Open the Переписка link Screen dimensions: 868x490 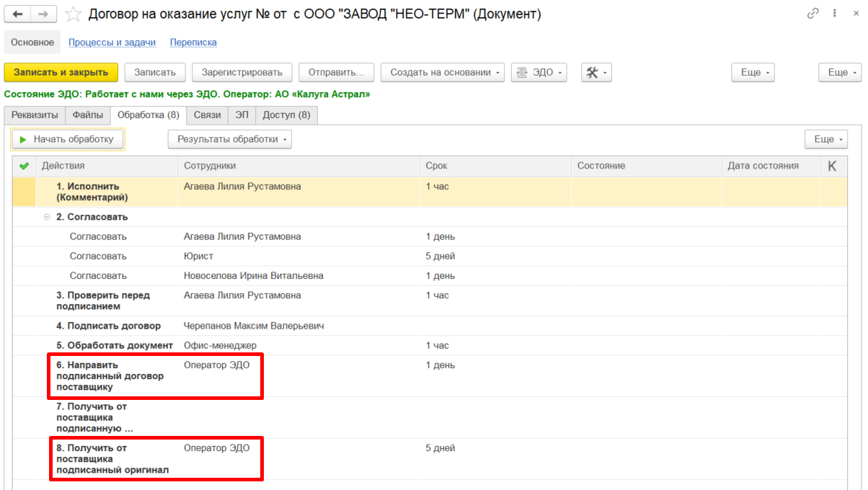[x=193, y=43]
